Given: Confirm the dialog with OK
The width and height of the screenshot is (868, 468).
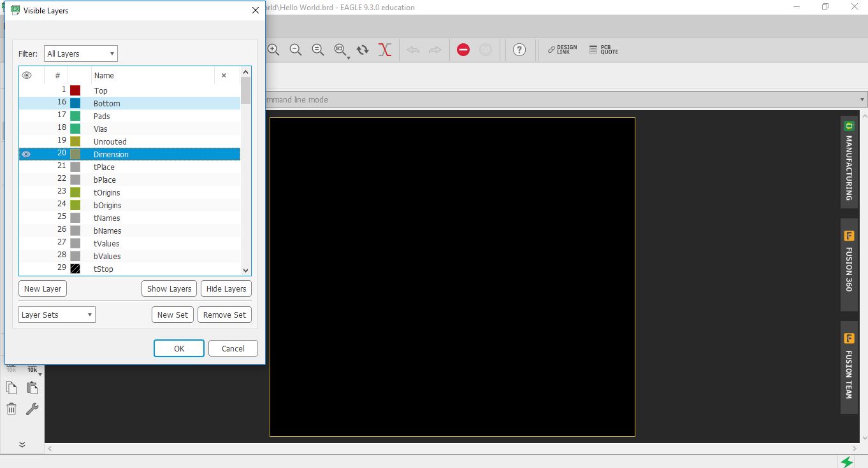Looking at the screenshot, I should pyautogui.click(x=179, y=348).
